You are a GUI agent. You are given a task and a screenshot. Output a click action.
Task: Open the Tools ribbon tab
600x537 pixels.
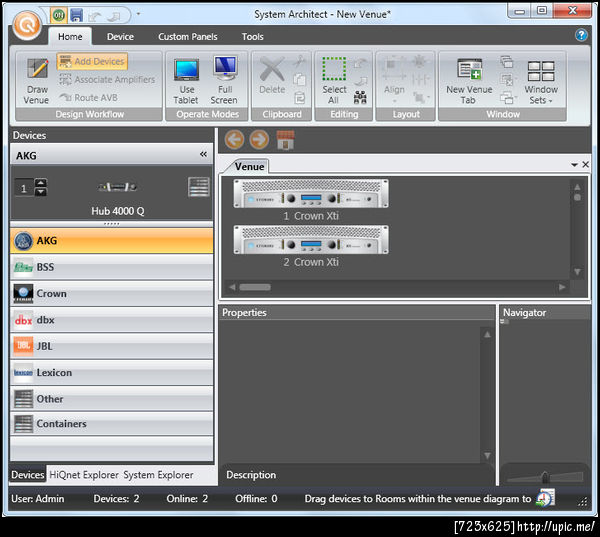253,37
